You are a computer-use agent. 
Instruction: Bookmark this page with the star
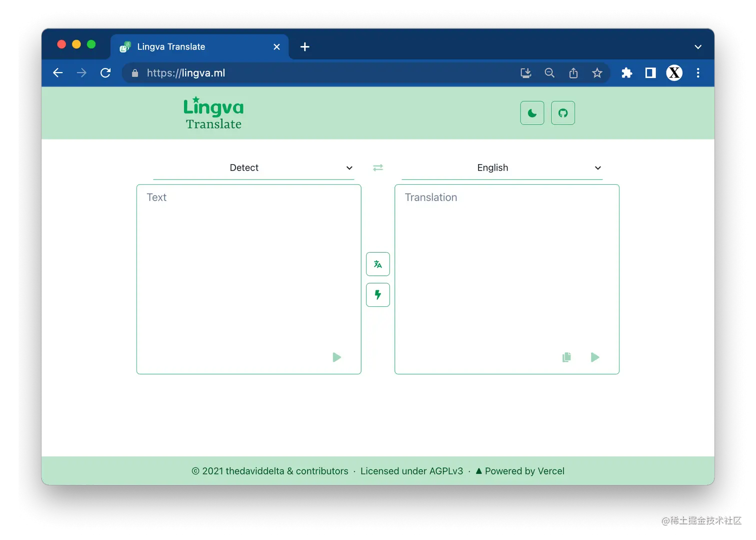pyautogui.click(x=597, y=73)
